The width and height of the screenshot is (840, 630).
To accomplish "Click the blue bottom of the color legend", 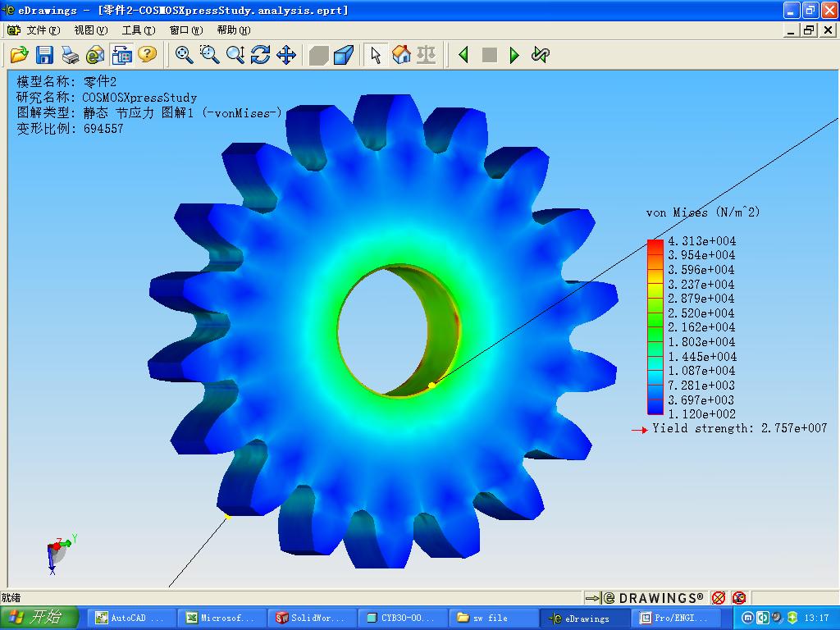I will click(655, 407).
